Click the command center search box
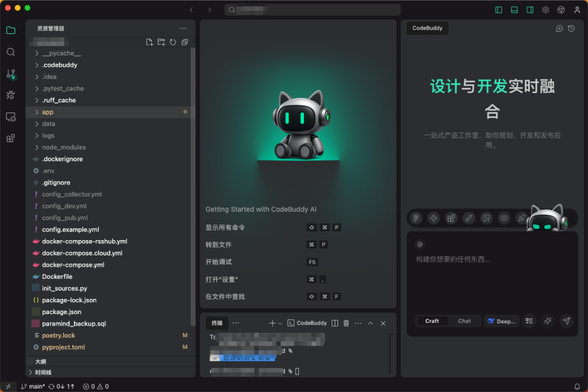 point(313,10)
